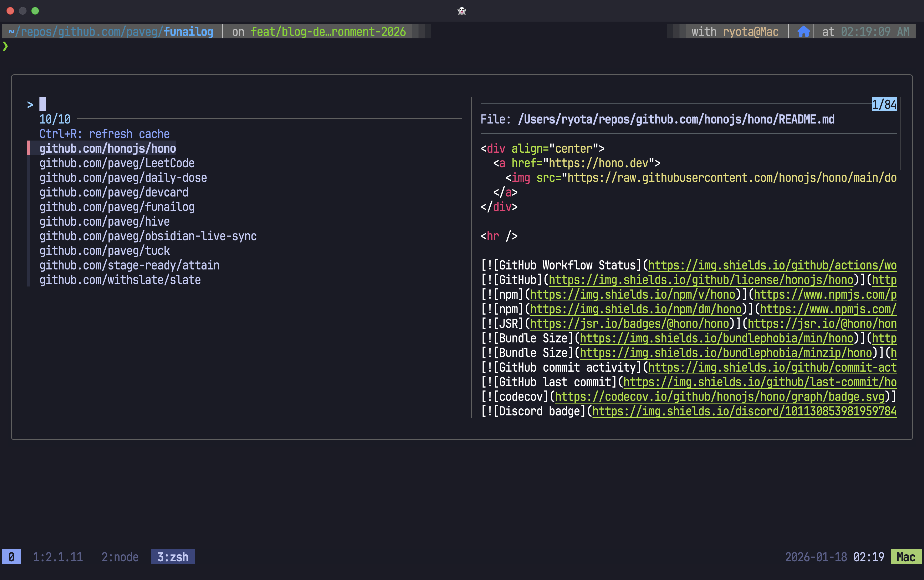Click the 1/84 preview line indicator

click(x=884, y=104)
